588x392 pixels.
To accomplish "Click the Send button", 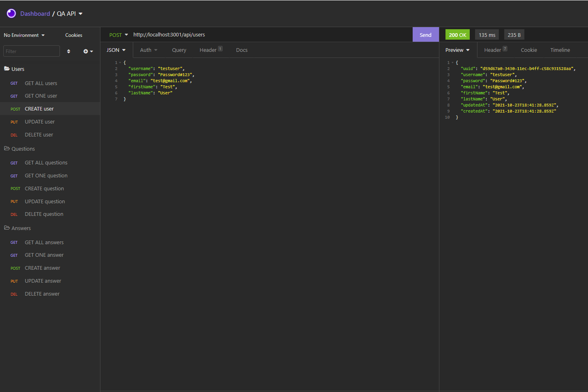I will click(x=425, y=35).
